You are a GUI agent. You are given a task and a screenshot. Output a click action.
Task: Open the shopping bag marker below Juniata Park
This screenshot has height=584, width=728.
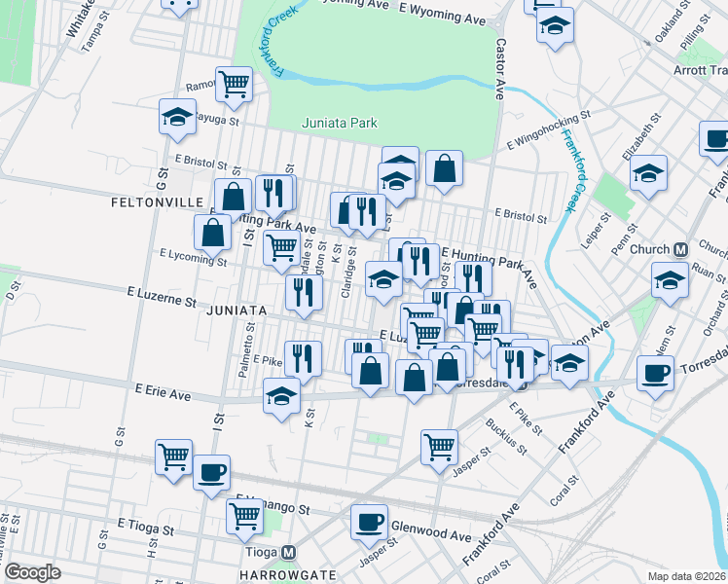(x=445, y=171)
